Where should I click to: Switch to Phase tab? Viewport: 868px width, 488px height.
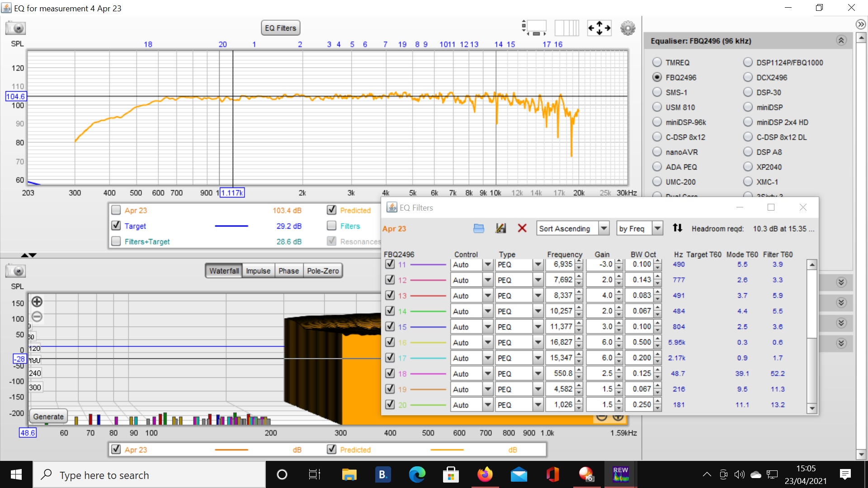(288, 271)
